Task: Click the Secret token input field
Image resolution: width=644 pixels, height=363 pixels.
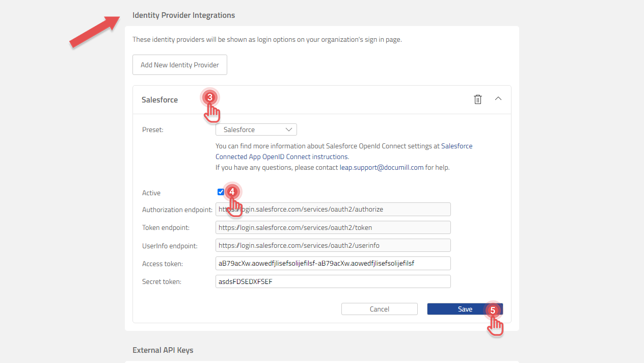Action: tap(333, 281)
